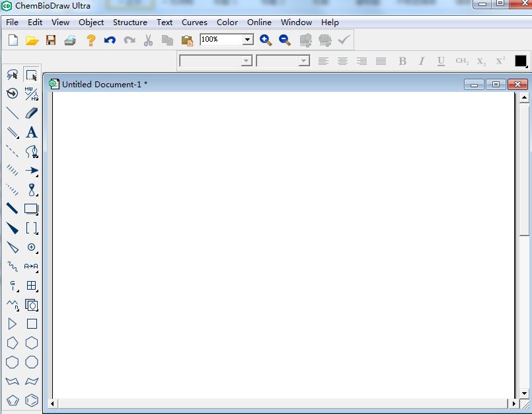This screenshot has width=532, height=414.
Task: Select the Wavy Bond tool
Action: coord(13,267)
